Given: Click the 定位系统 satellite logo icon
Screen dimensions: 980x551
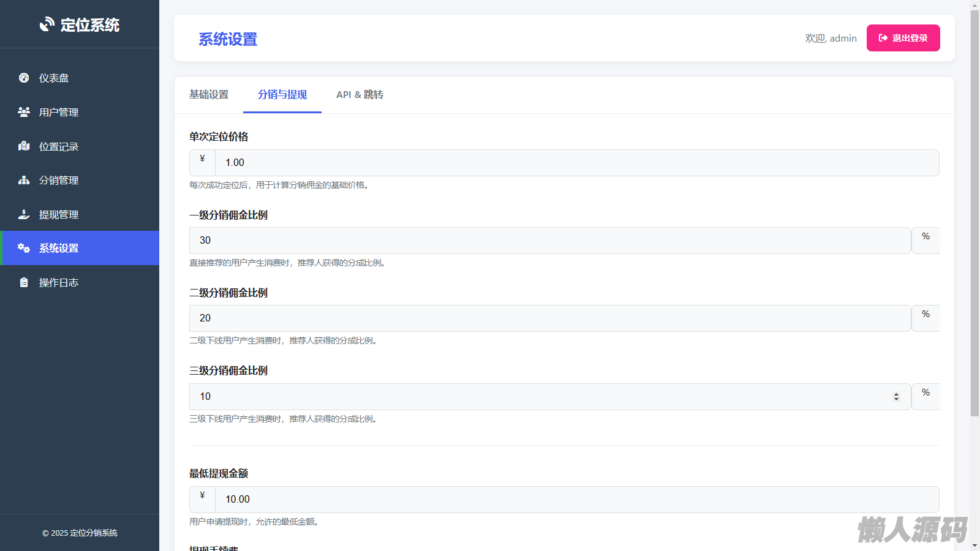Looking at the screenshot, I should coord(47,24).
